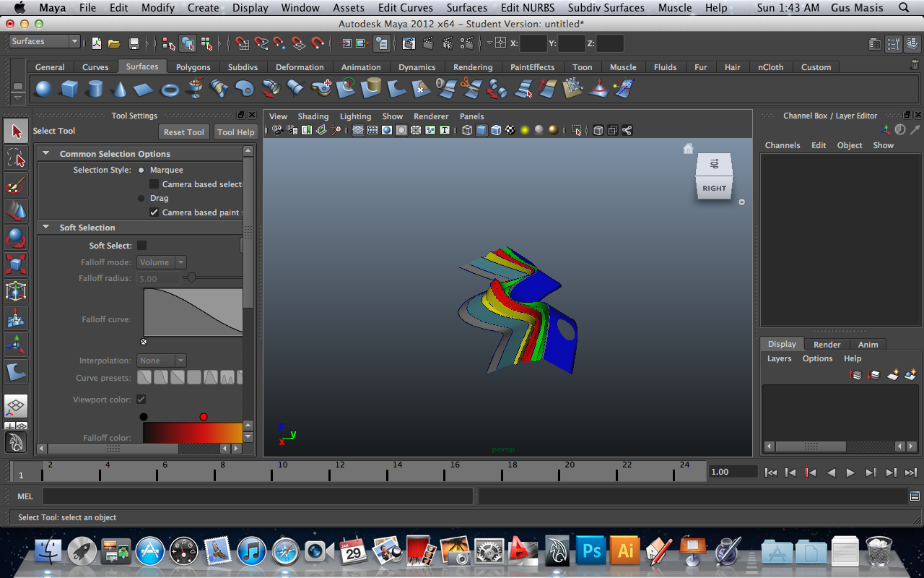Image resolution: width=924 pixels, height=578 pixels.
Task: Click the Reset Tool button
Action: click(184, 132)
